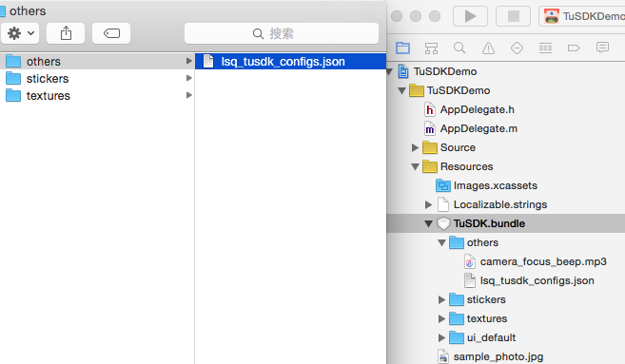Click the Finder edit tags button
The image size is (625, 364).
111,33
